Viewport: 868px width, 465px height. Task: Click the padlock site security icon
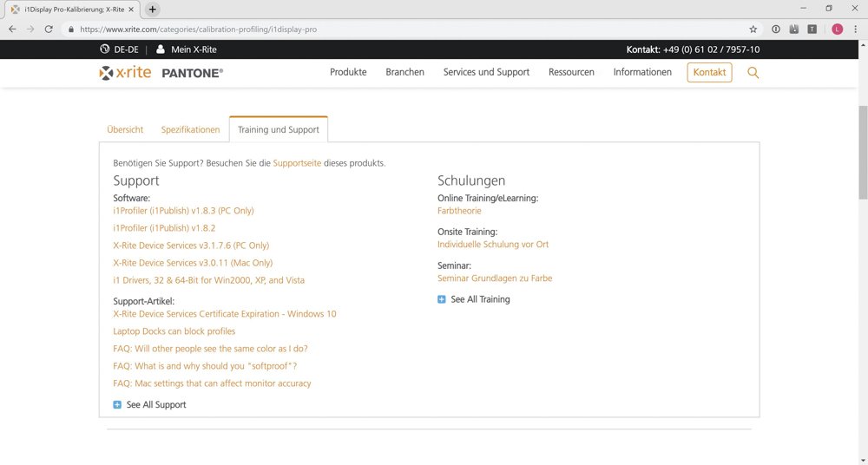point(69,29)
